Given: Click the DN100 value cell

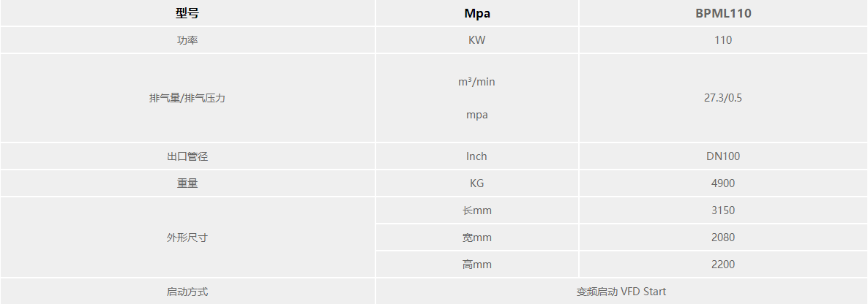Looking at the screenshot, I should point(723,156).
